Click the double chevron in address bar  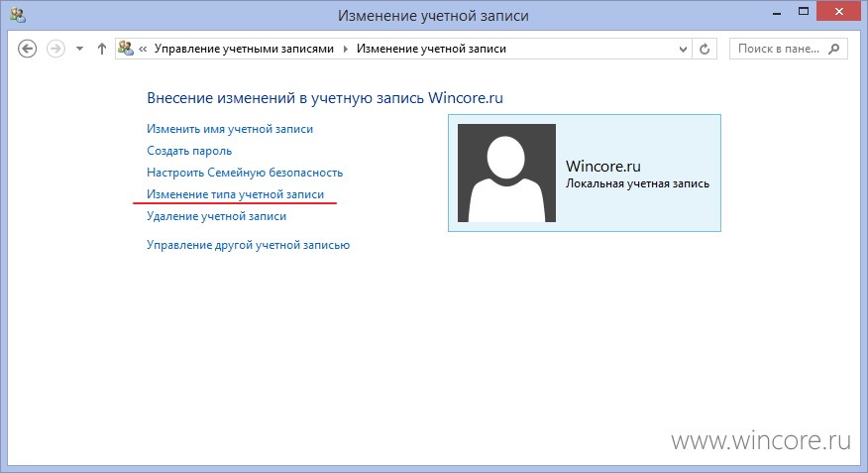[x=143, y=49]
